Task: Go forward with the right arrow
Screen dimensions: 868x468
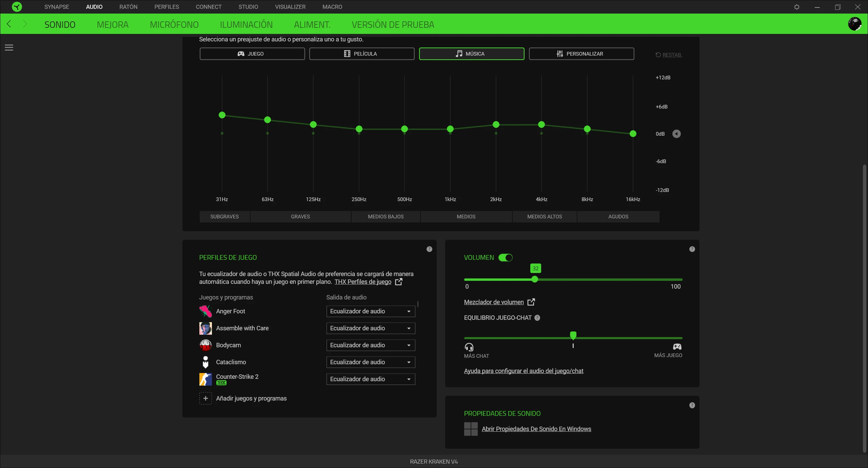Action: point(25,24)
